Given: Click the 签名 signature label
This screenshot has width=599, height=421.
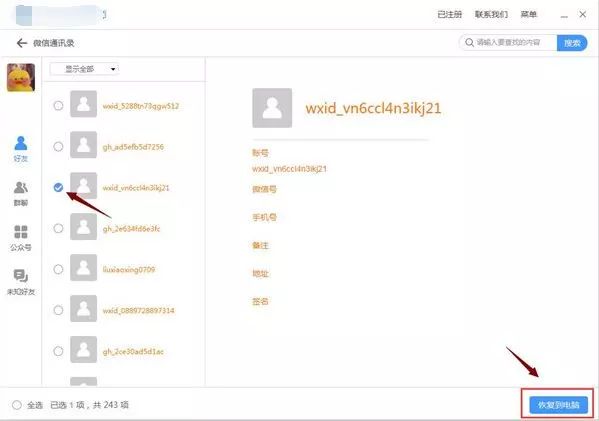Looking at the screenshot, I should pos(260,301).
